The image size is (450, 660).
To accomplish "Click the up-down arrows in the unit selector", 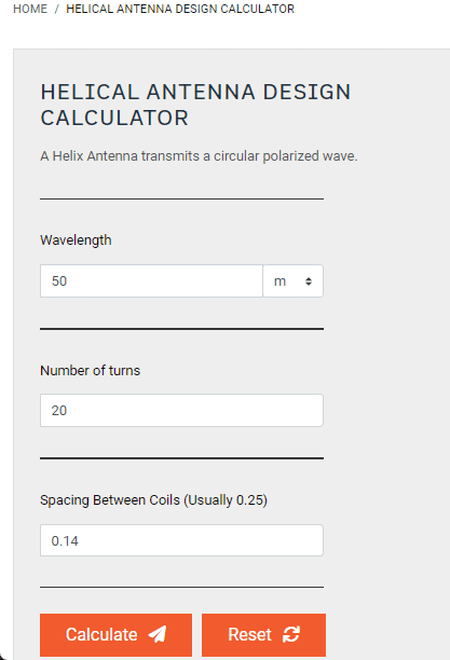I will 309,281.
